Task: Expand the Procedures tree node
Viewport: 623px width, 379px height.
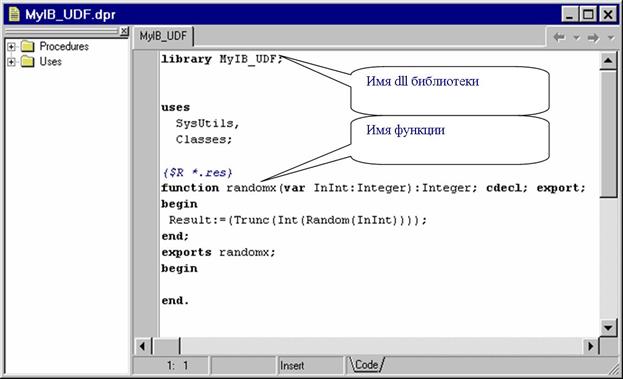Action: click(x=11, y=46)
